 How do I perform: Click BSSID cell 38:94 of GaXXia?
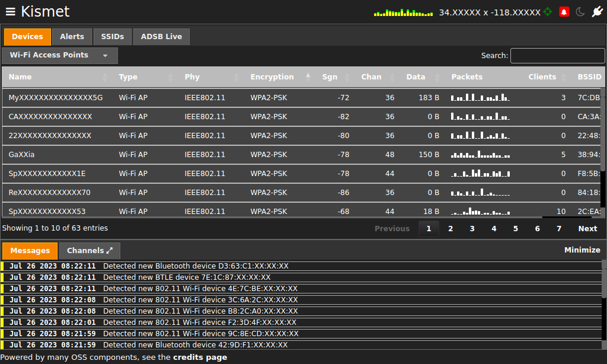[x=589, y=155]
